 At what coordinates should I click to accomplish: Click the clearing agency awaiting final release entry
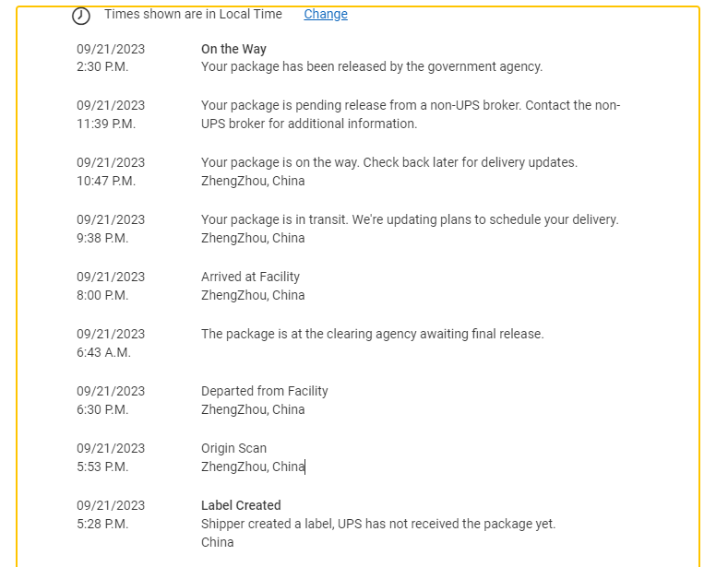pyautogui.click(x=373, y=334)
